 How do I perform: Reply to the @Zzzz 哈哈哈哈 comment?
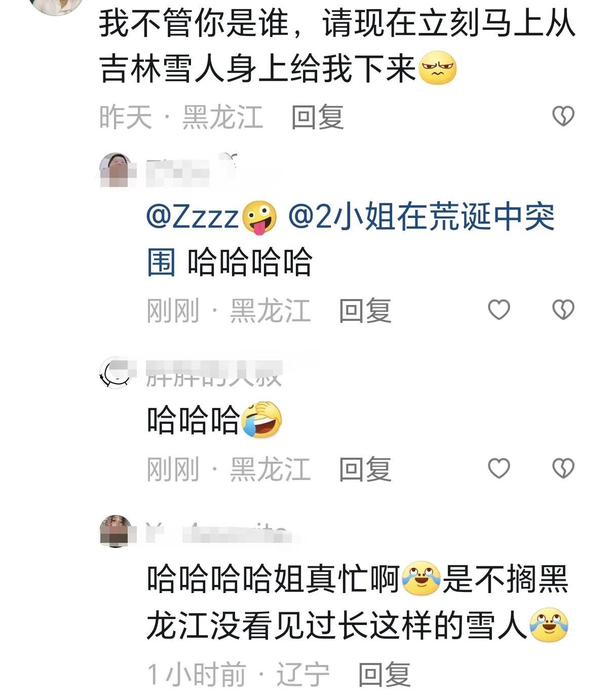coord(365,310)
